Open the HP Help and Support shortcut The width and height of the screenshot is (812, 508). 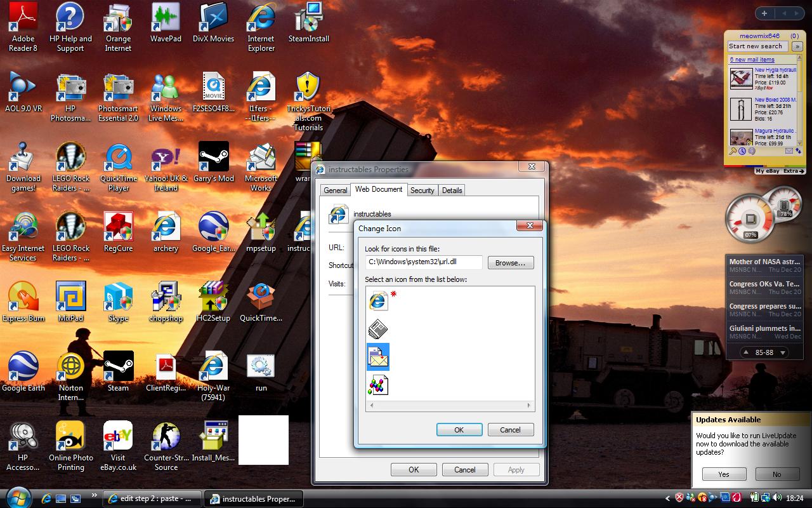coord(70,27)
